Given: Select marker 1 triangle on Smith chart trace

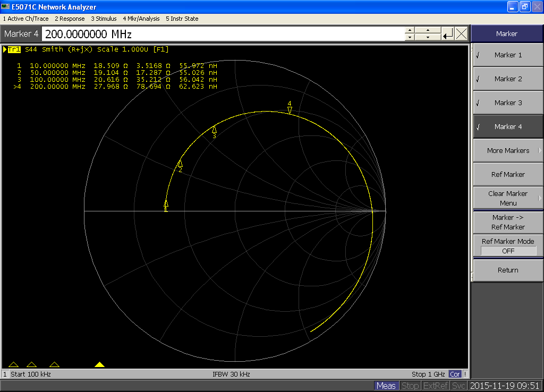Looking at the screenshot, I should [166, 203].
